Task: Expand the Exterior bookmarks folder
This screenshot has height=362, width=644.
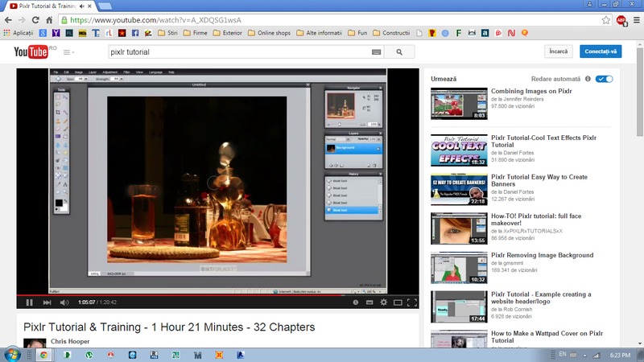Action: [228, 33]
